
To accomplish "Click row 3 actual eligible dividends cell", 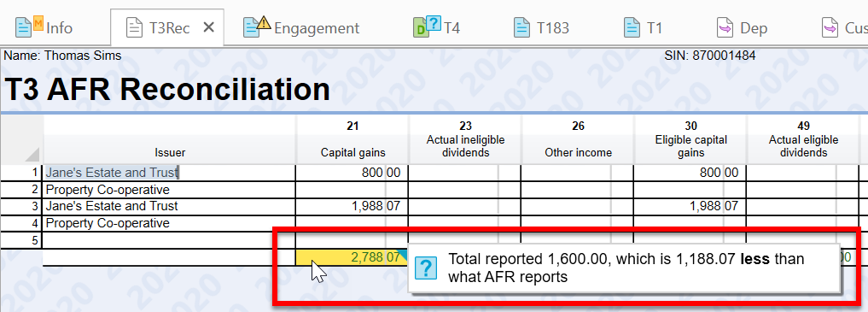I will (x=802, y=206).
